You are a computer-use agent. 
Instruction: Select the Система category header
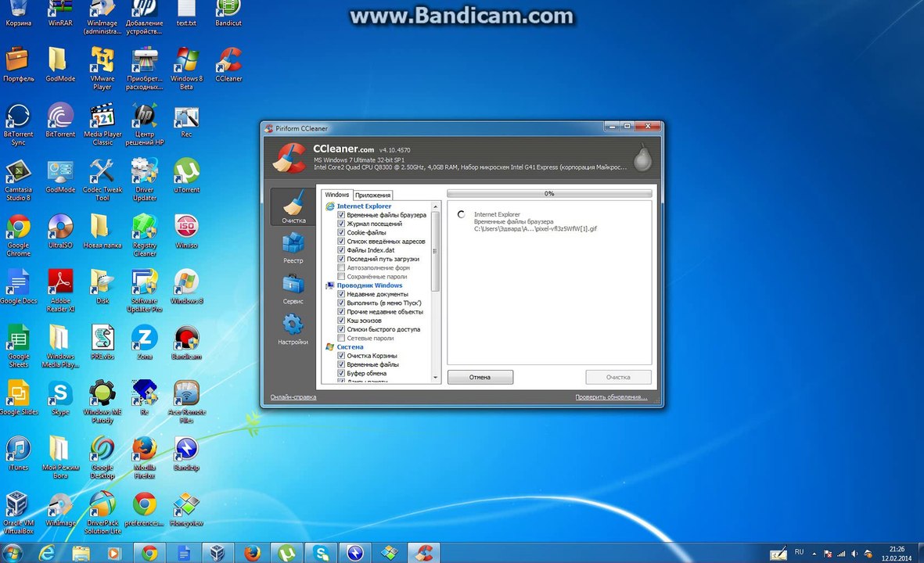click(350, 347)
